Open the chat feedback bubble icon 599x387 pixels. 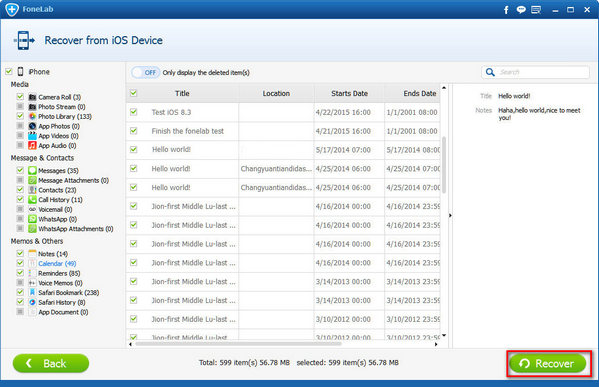pyautogui.click(x=521, y=10)
